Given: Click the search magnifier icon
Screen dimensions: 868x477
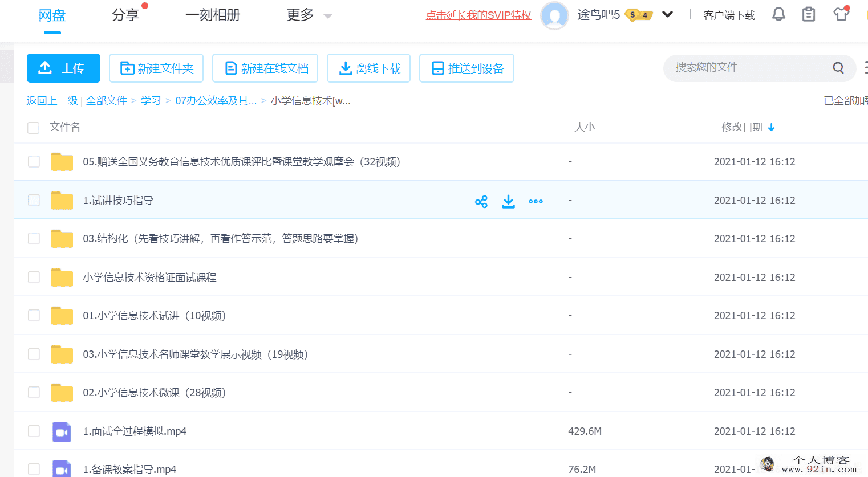Looking at the screenshot, I should coord(838,68).
